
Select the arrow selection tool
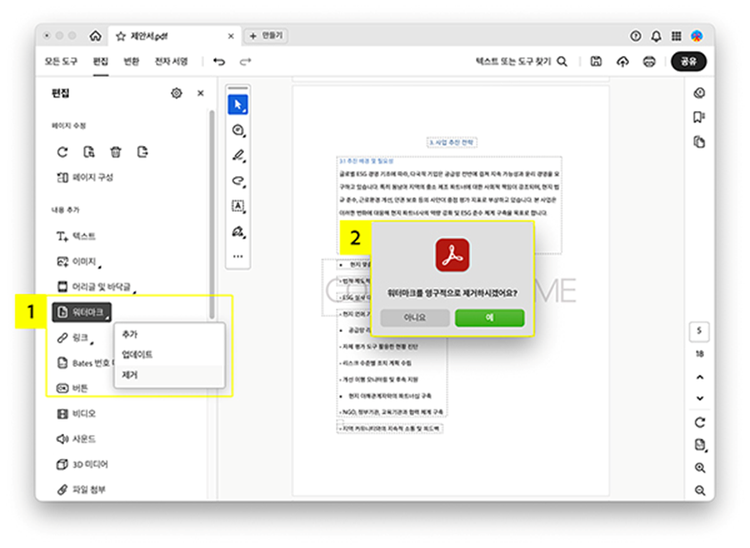tap(238, 105)
